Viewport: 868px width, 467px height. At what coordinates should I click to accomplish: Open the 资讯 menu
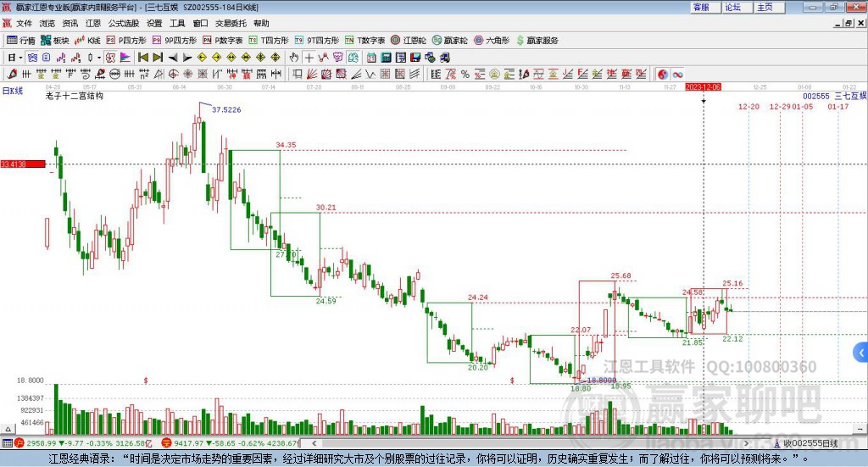click(70, 23)
